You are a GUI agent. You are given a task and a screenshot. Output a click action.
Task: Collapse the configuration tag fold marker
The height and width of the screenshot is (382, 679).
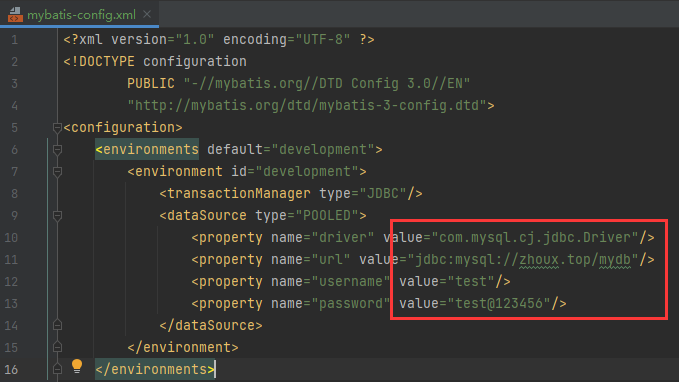pyautogui.click(x=57, y=128)
